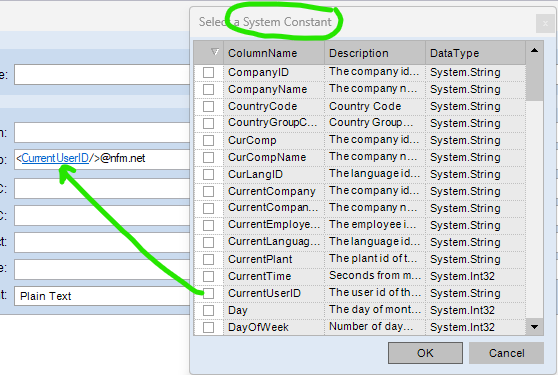Click the 'The day of mont...' description

point(375,310)
